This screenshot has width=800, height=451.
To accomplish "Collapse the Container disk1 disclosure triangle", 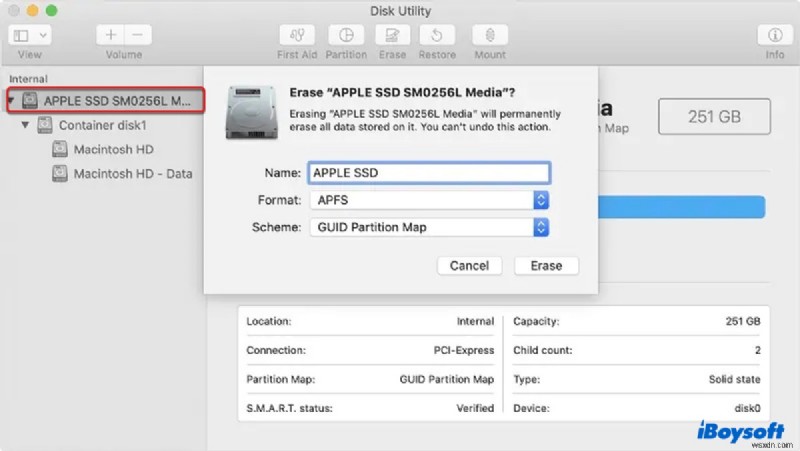I will click(x=25, y=124).
